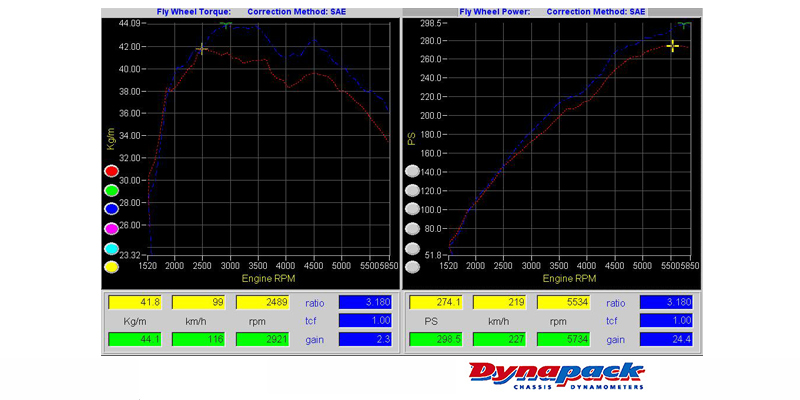
Task: Select the yellow 5534 rpm field
Action: click(x=564, y=302)
